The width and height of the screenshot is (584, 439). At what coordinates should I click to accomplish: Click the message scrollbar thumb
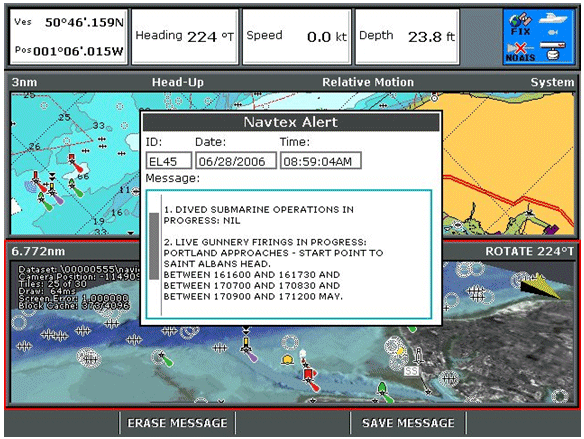[154, 246]
